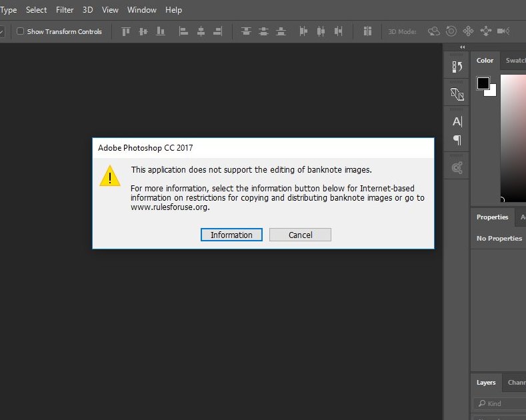Click the yellow warning icon in dialog
526x420 pixels.
(x=110, y=175)
